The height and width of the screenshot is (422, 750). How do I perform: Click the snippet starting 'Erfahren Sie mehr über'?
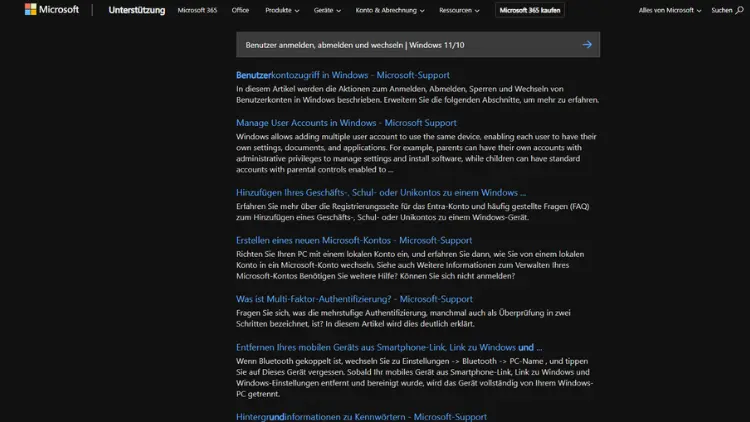[412, 211]
